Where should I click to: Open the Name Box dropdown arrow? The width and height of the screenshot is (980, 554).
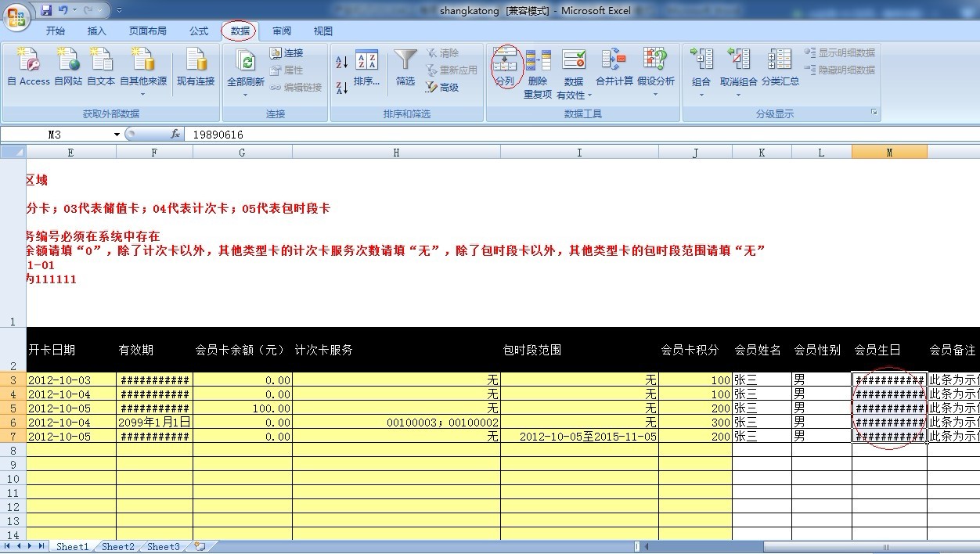[x=117, y=135]
